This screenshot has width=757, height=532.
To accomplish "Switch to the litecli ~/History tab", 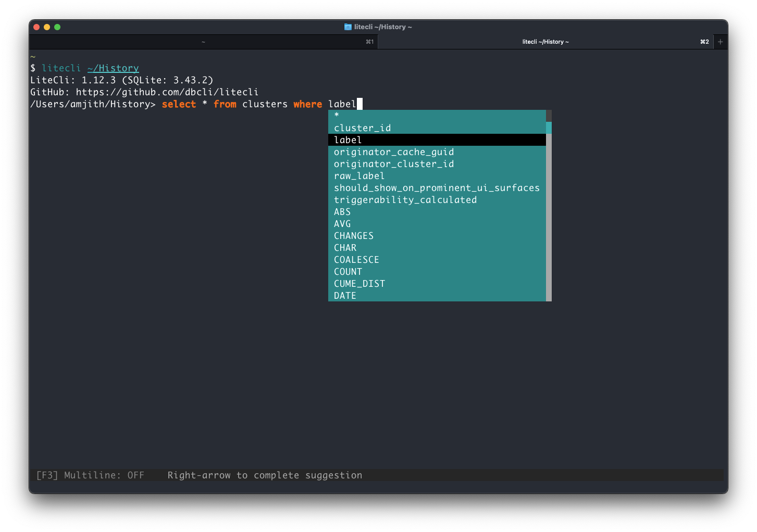I will (545, 42).
